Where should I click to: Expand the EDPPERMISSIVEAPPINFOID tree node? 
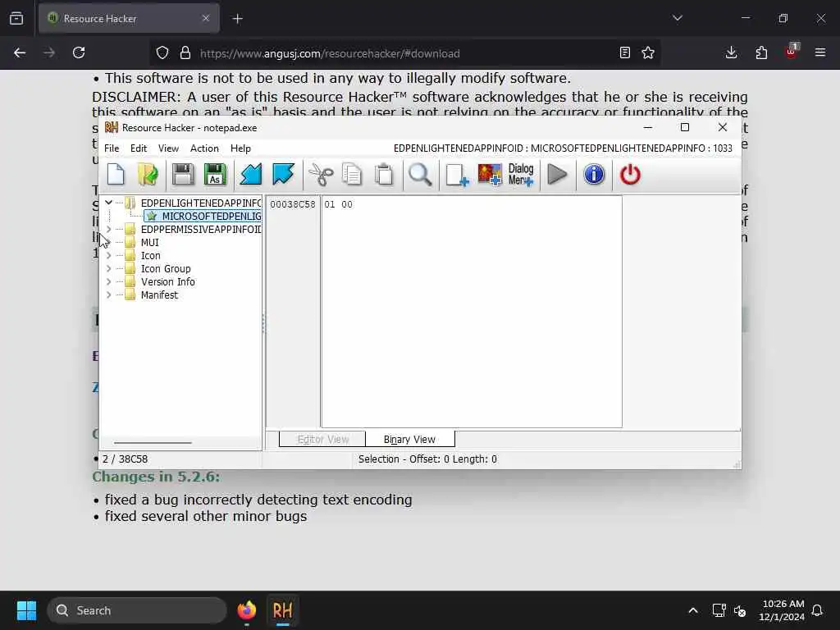[x=109, y=230]
